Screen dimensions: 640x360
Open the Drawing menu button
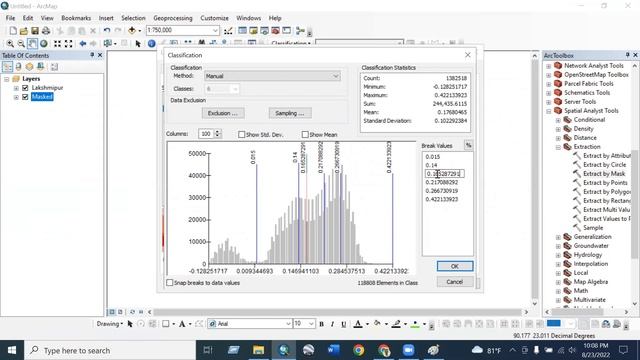point(109,324)
